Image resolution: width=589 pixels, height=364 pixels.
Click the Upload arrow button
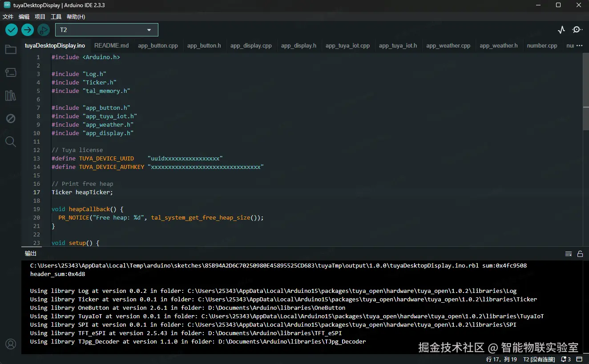pyautogui.click(x=28, y=30)
